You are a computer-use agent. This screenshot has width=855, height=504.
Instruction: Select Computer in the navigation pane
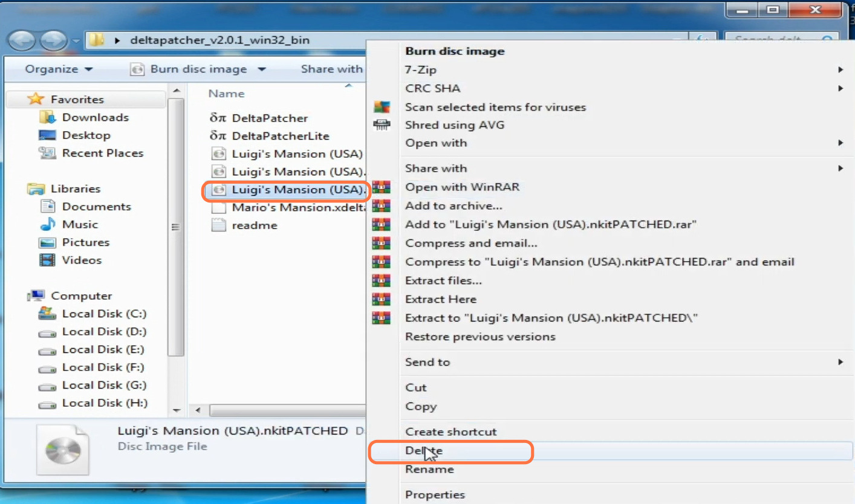(82, 296)
